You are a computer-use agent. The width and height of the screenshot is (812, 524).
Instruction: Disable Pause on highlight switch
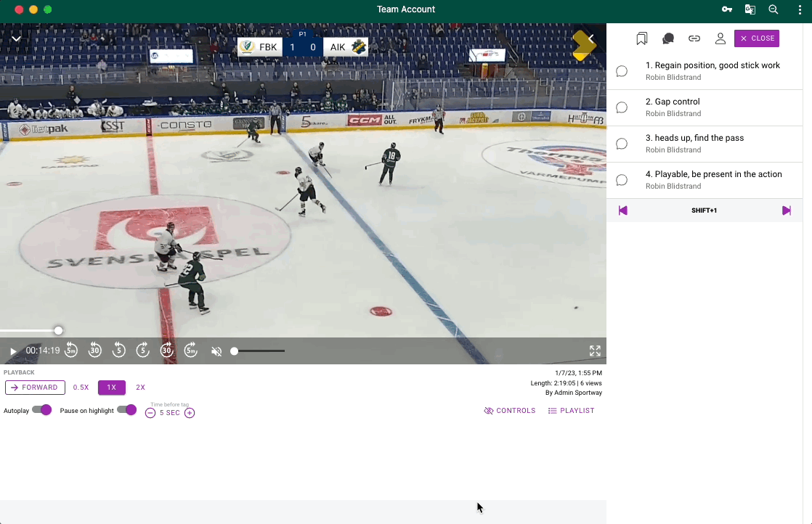pos(127,410)
